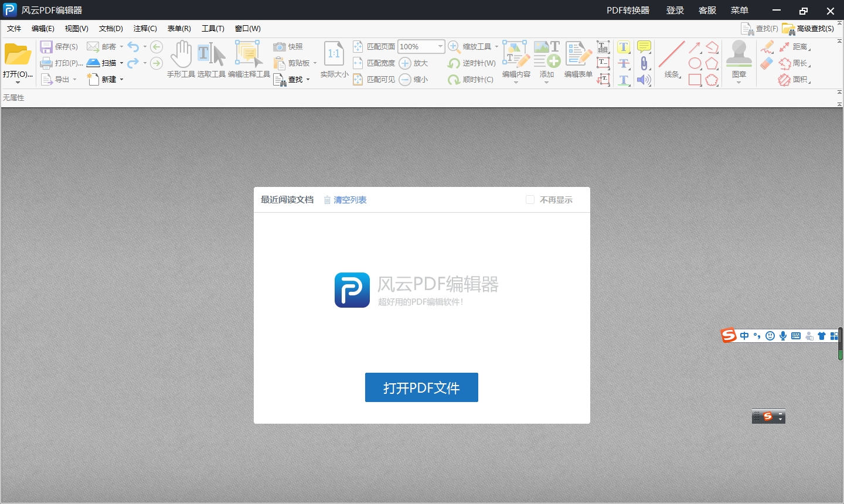Image resolution: width=844 pixels, height=504 pixels.
Task: Select the text Selection tool (选取工具)
Action: (212, 59)
